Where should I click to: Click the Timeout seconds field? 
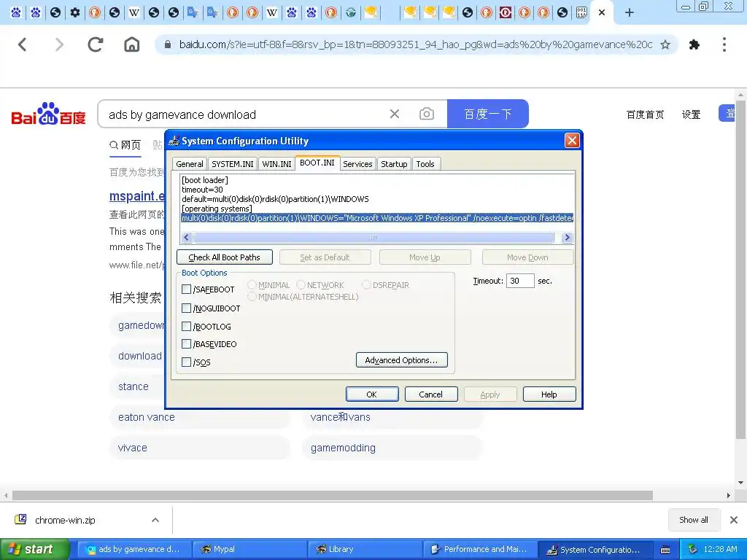tap(520, 281)
